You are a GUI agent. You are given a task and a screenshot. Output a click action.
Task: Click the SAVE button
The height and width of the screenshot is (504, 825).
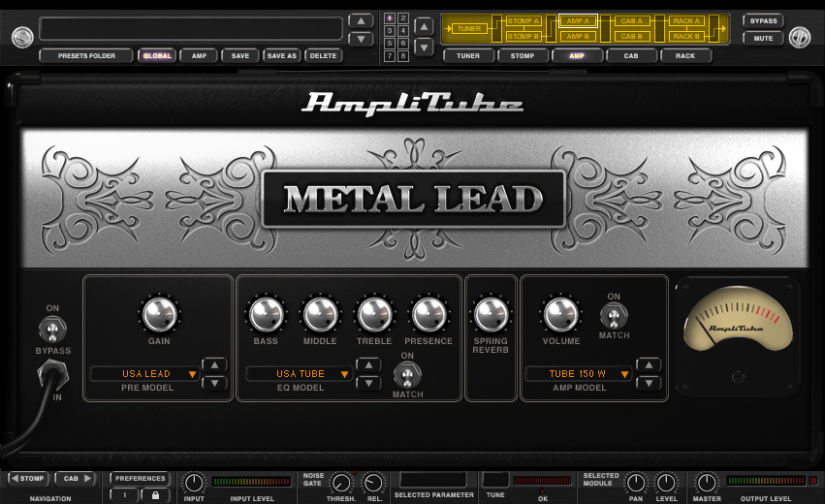[x=240, y=56]
